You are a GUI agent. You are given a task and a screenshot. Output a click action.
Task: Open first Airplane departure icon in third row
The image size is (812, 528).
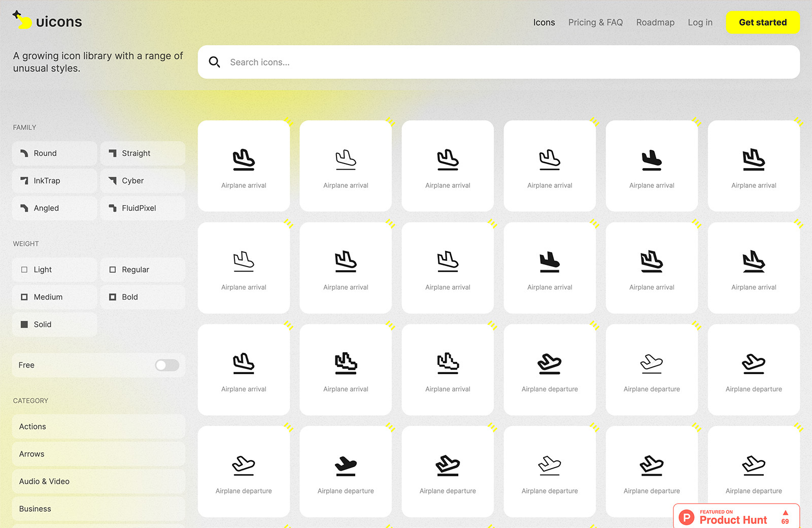pos(550,370)
